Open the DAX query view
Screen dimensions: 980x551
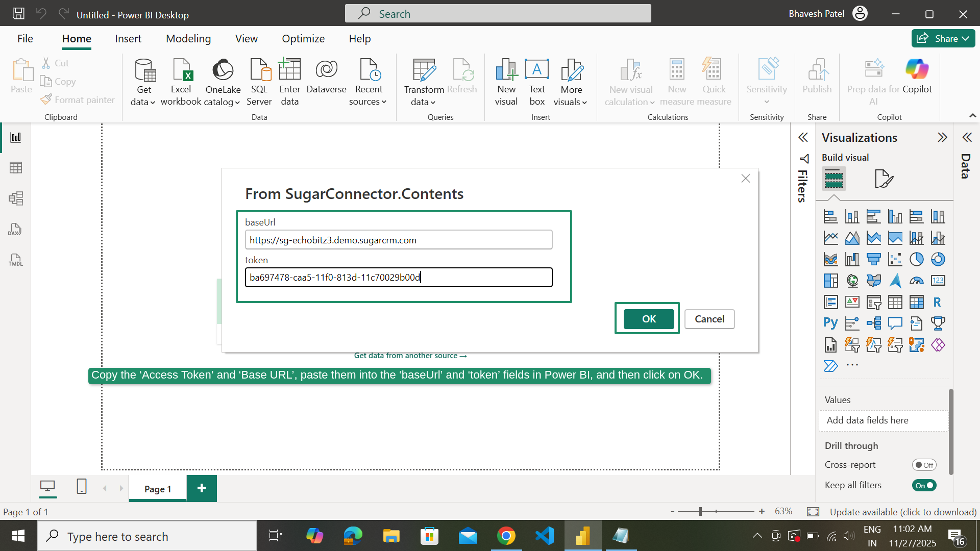(x=15, y=229)
